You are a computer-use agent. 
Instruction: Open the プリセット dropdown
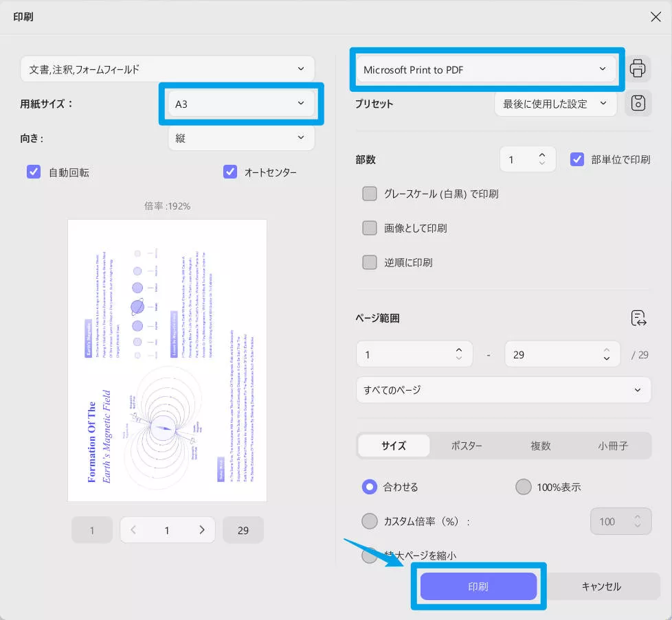[555, 103]
